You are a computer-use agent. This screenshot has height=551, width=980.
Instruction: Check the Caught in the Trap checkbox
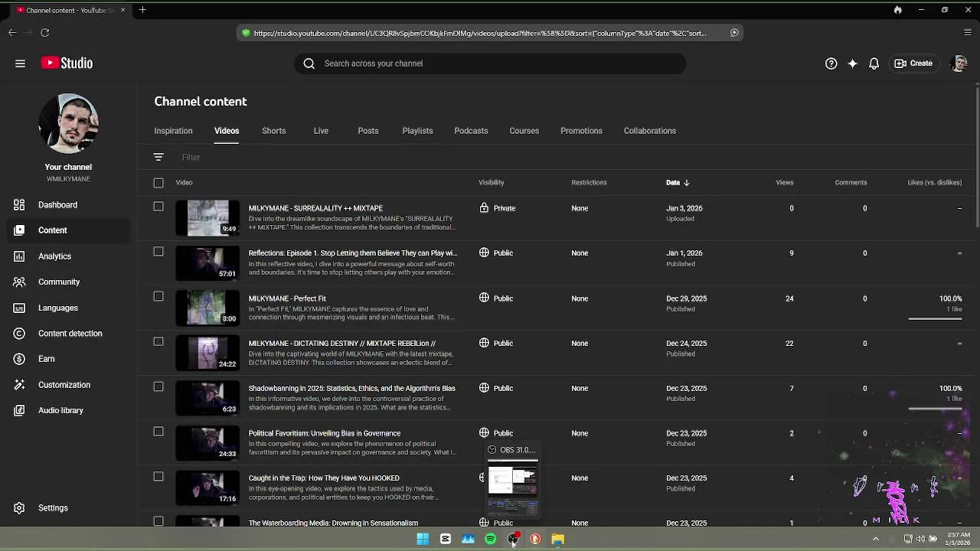tap(158, 477)
